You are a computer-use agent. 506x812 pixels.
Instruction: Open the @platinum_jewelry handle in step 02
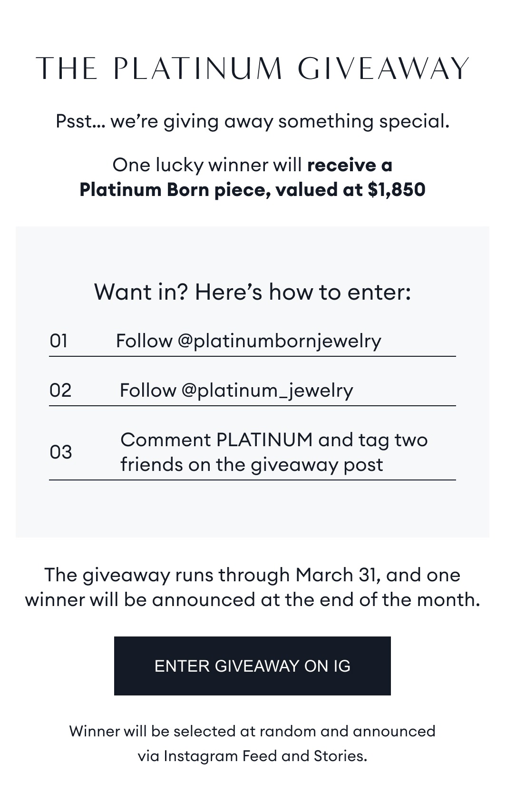tap(267, 391)
